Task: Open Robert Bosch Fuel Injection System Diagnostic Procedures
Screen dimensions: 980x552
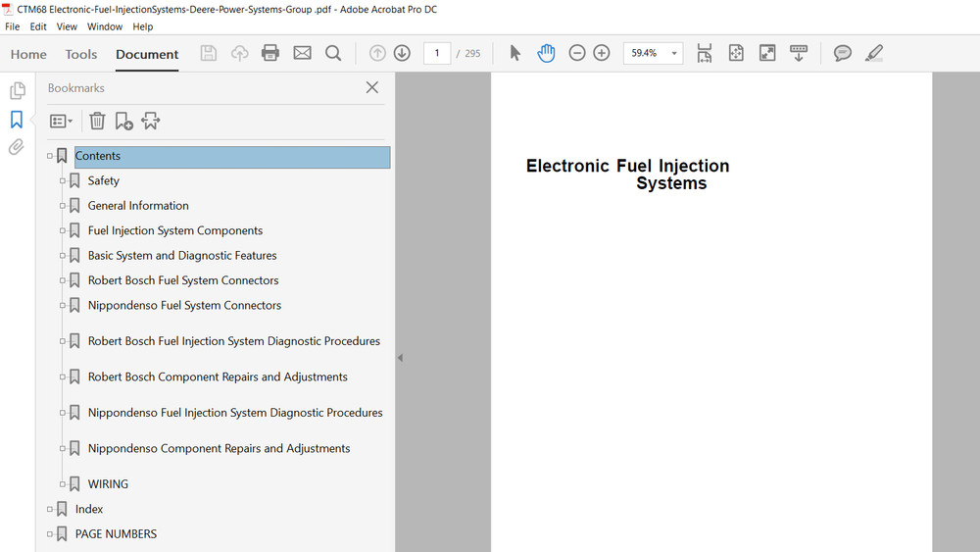Action: pos(234,341)
